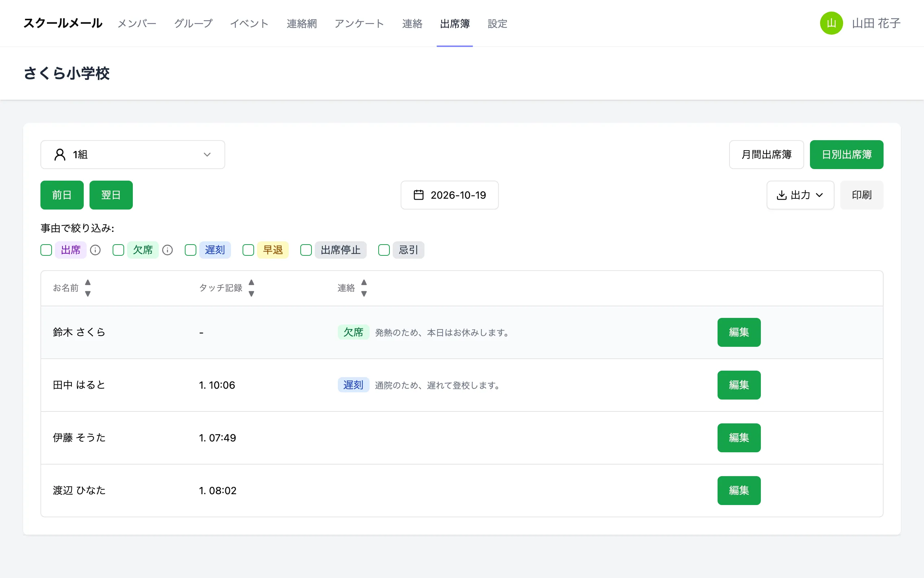Image resolution: width=924 pixels, height=578 pixels.
Task: Click the 前日 button
Action: pyautogui.click(x=62, y=195)
